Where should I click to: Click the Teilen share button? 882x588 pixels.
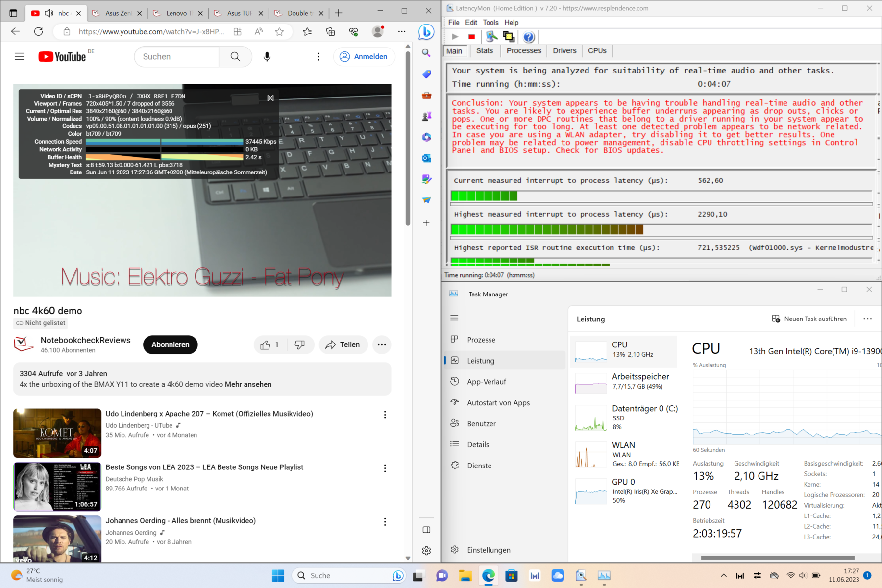[343, 345]
